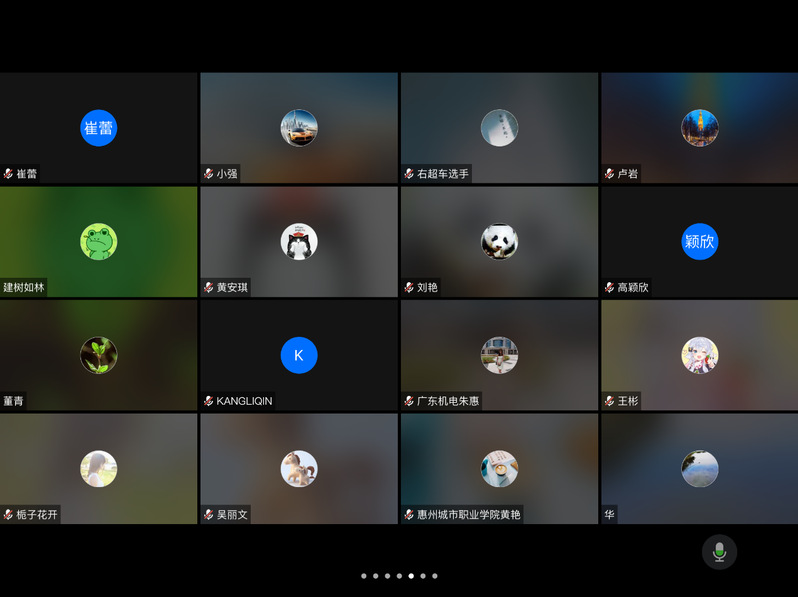
Task: Switch to the last page dot
Action: click(435, 576)
